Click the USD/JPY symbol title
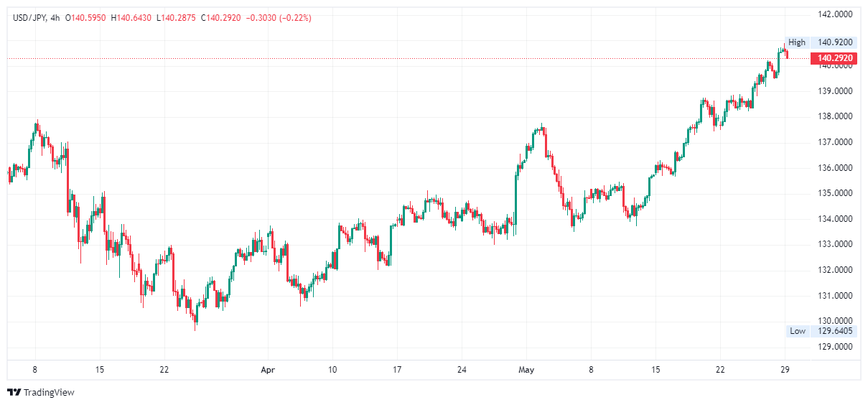 [x=29, y=17]
